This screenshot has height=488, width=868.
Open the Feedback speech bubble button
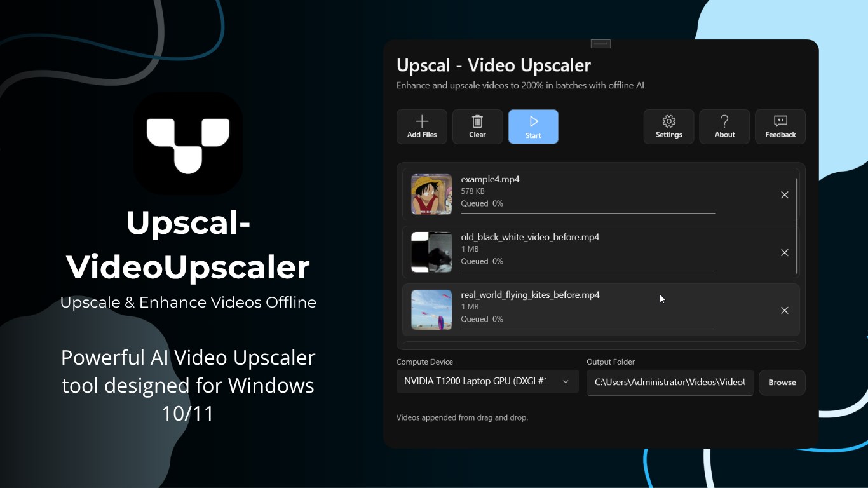point(780,126)
